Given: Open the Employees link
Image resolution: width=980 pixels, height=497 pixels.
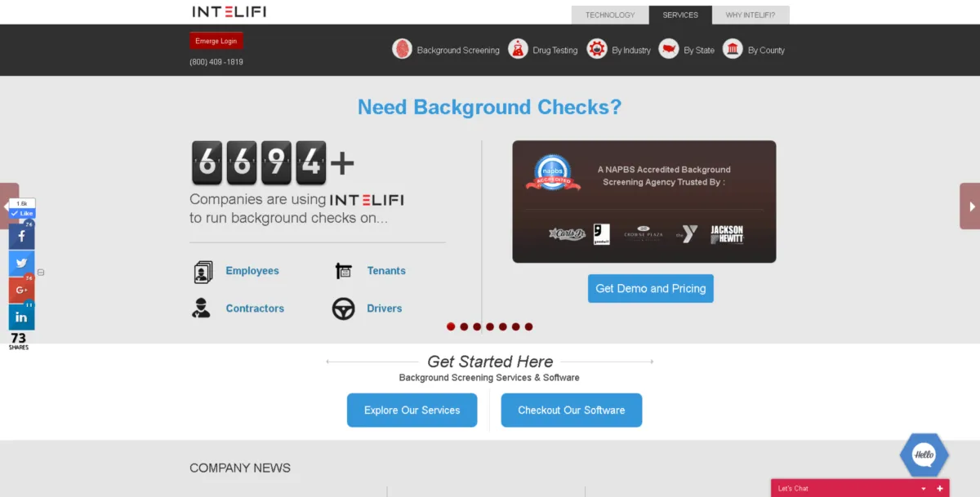Looking at the screenshot, I should coord(252,271).
